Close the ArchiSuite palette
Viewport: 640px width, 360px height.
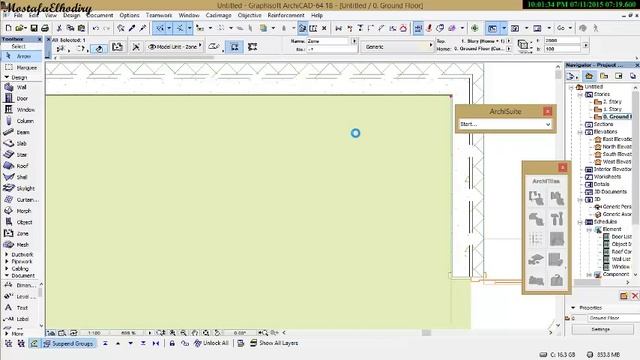pos(547,111)
